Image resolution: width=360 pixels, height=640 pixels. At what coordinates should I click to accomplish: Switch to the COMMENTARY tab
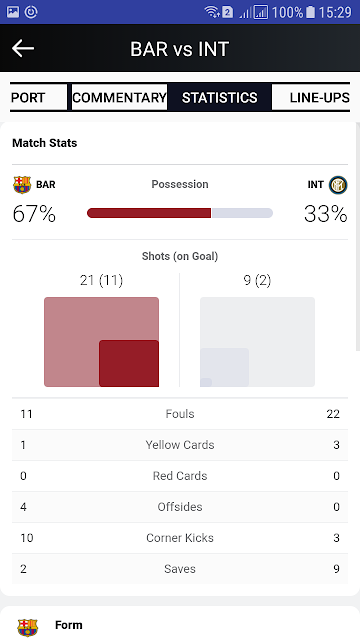tap(119, 98)
